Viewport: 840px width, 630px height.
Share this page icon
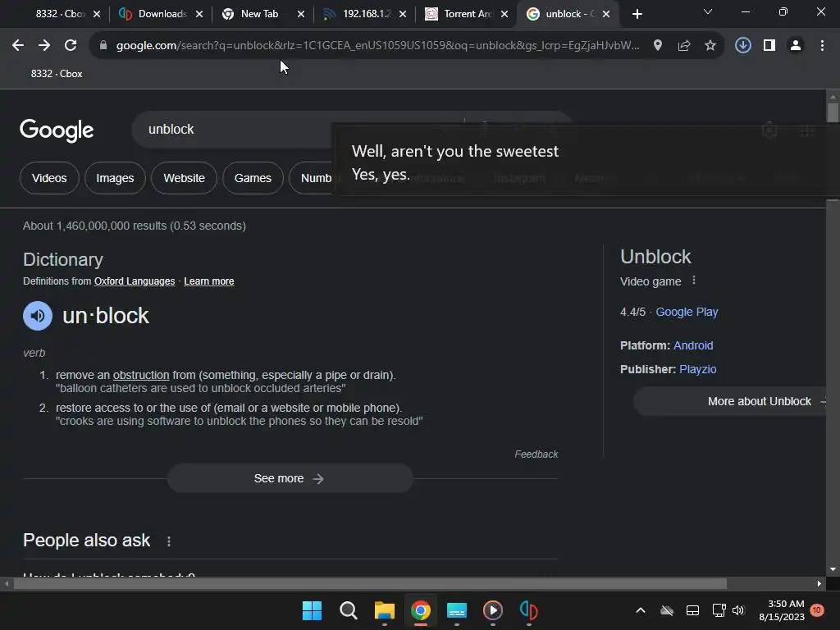683,46
